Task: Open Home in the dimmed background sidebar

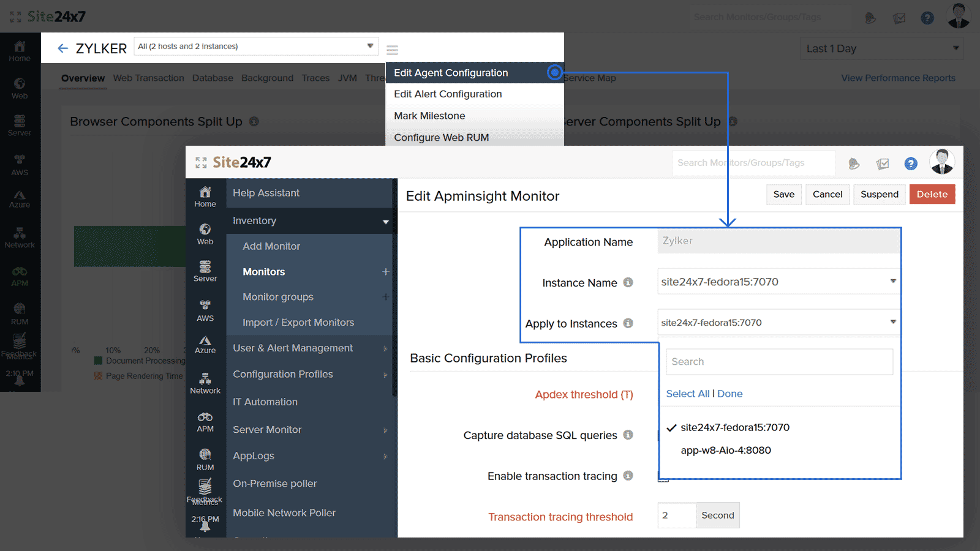Action: (20, 51)
